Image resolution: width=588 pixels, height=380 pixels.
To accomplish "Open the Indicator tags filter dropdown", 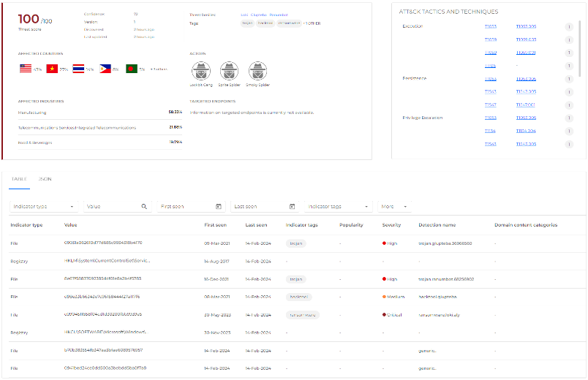I will [x=366, y=207].
